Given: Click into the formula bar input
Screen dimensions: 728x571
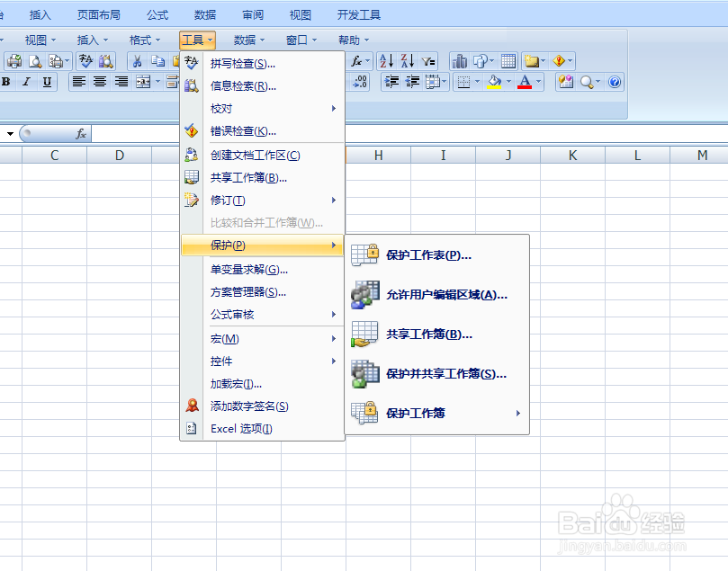Looking at the screenshot, I should coord(409,134).
